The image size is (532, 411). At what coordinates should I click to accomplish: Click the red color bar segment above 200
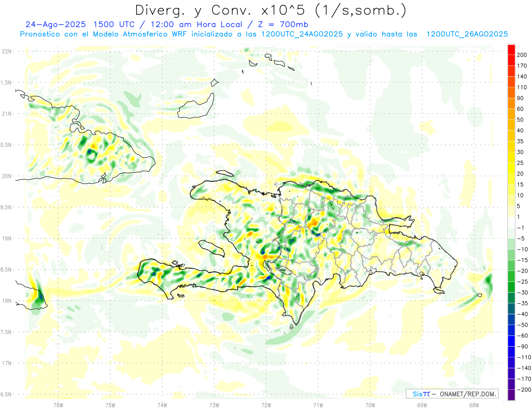click(511, 50)
